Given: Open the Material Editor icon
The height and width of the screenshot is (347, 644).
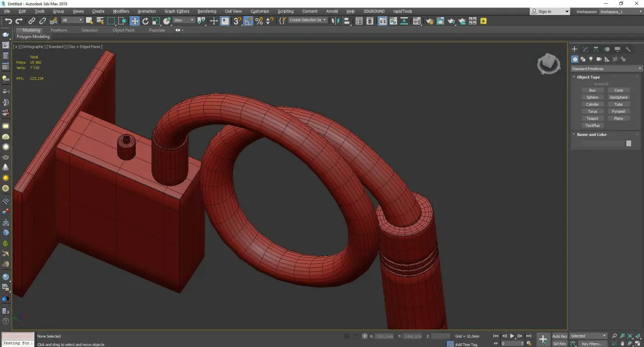Looking at the screenshot, I should pyautogui.click(x=416, y=21).
